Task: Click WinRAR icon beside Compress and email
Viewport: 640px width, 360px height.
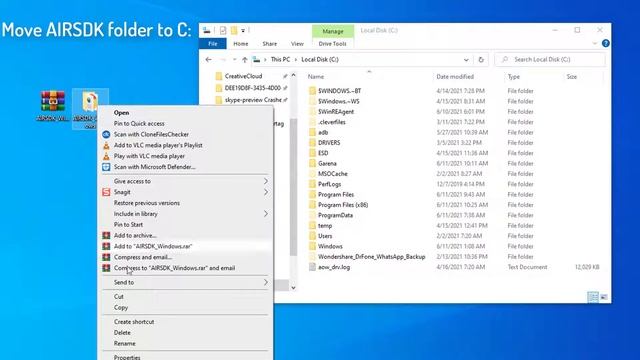Action: click(106, 257)
